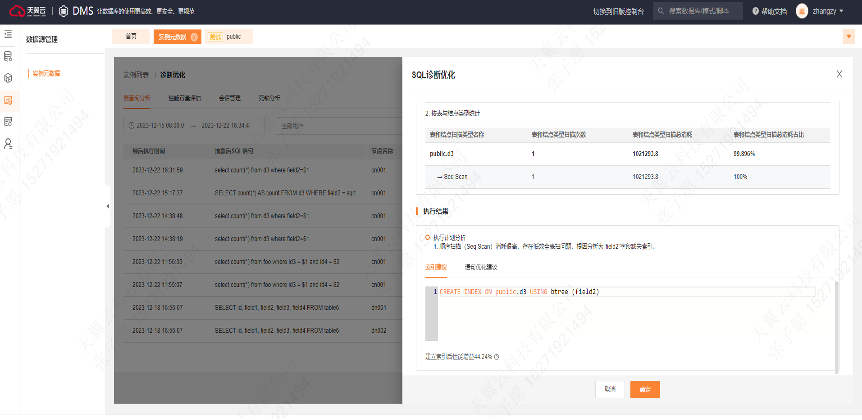Focus the top search box
The image size is (862, 420).
(698, 11)
